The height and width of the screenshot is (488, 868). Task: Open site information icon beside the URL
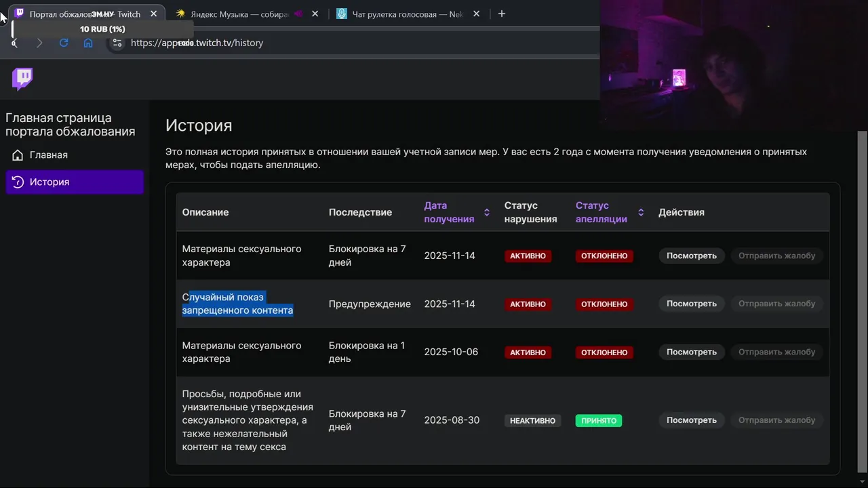117,43
